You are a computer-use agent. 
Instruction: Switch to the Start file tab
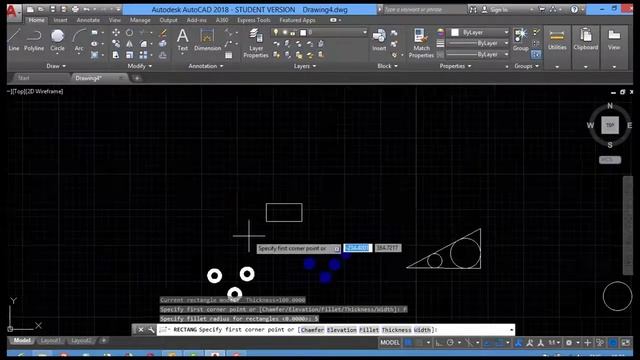click(24, 78)
